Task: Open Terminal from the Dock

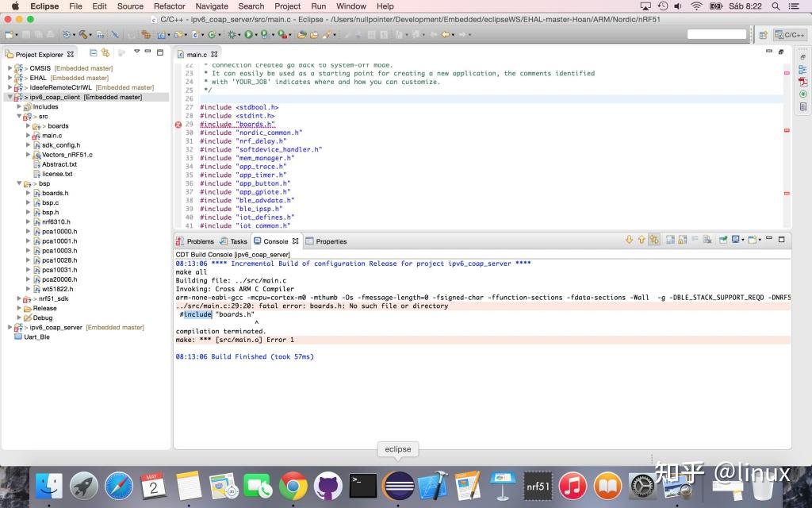Action: pos(362,487)
